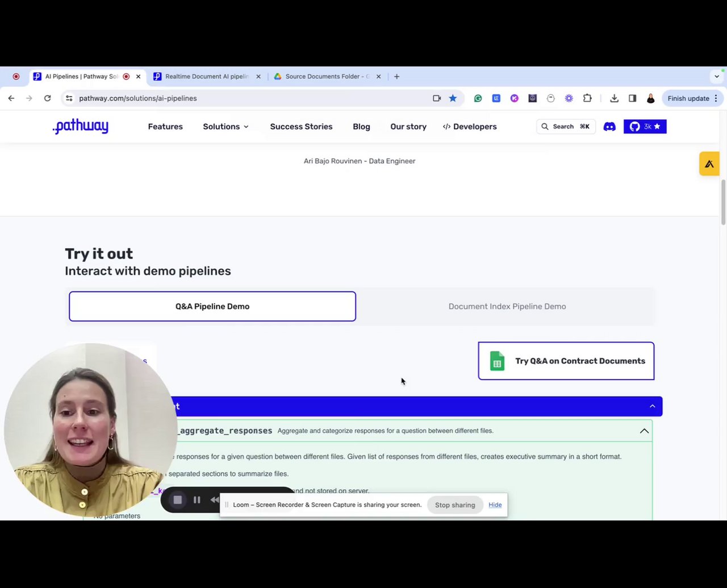Close the Source Documents Folder tab

379,77
